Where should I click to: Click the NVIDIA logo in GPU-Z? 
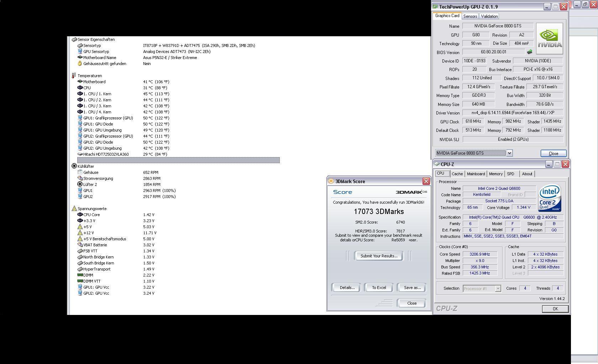pyautogui.click(x=550, y=38)
